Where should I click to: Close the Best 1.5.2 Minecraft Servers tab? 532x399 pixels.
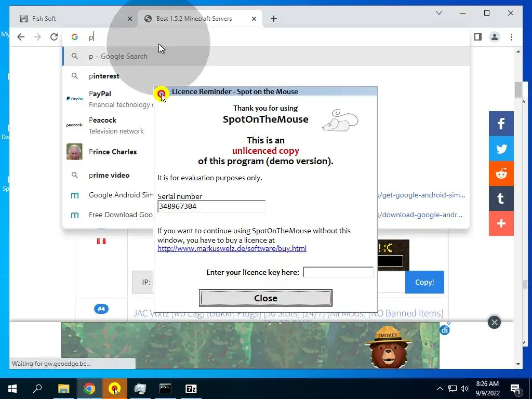click(x=254, y=19)
